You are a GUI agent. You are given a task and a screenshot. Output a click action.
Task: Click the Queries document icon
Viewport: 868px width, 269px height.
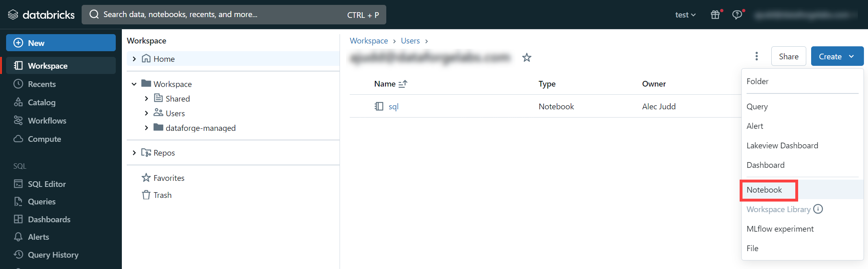click(18, 201)
